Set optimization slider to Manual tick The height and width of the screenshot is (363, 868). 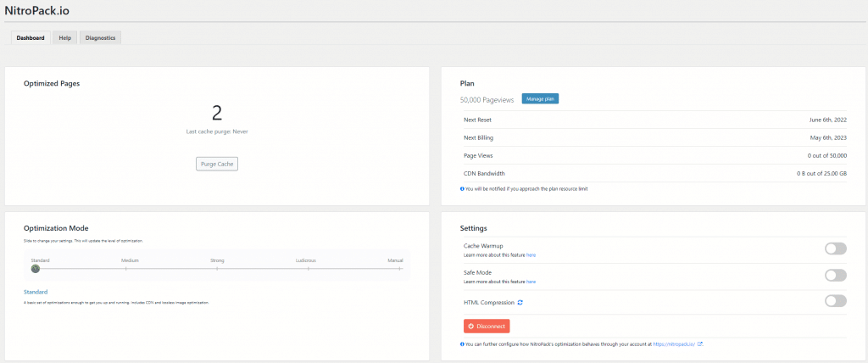[398, 269]
